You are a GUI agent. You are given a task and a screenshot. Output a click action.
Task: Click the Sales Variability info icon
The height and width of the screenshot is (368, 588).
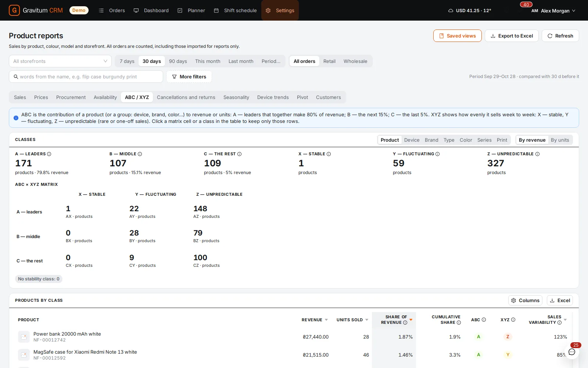[x=559, y=322]
